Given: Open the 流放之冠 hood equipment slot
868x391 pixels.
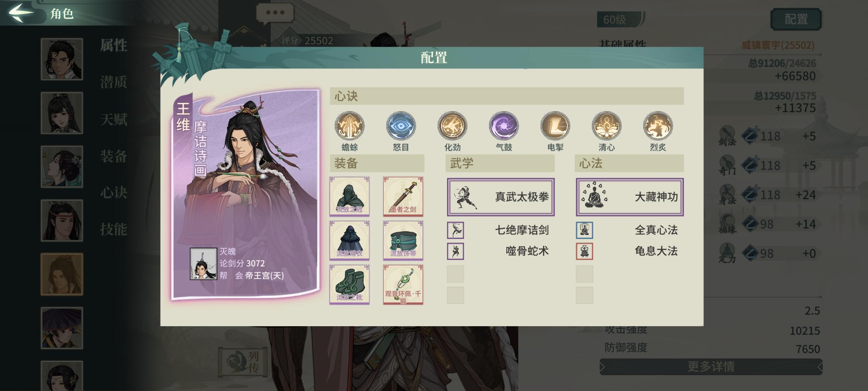Looking at the screenshot, I should pos(349,196).
